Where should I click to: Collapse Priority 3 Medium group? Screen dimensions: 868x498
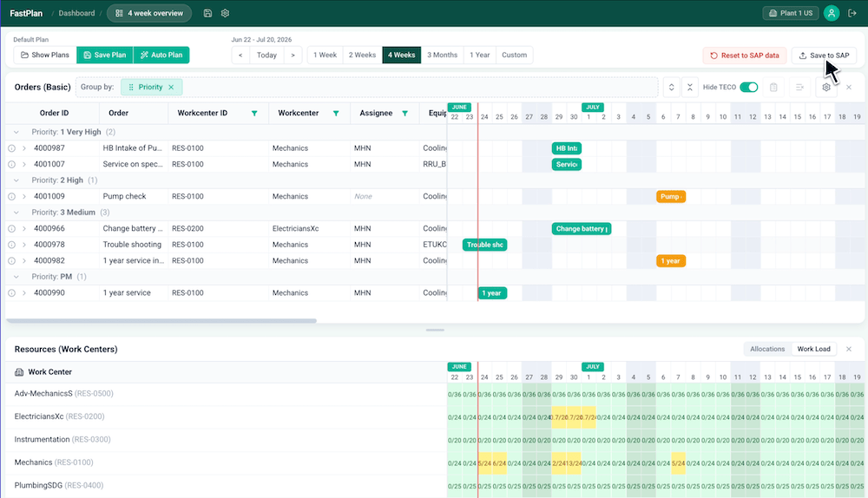coord(16,212)
